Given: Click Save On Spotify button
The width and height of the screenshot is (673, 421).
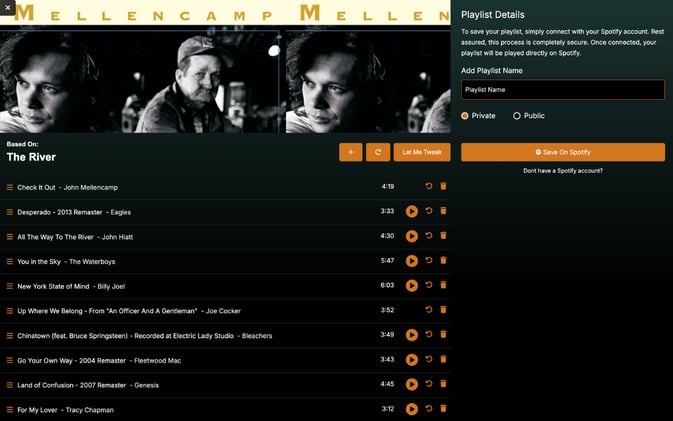Looking at the screenshot, I should (x=563, y=152).
